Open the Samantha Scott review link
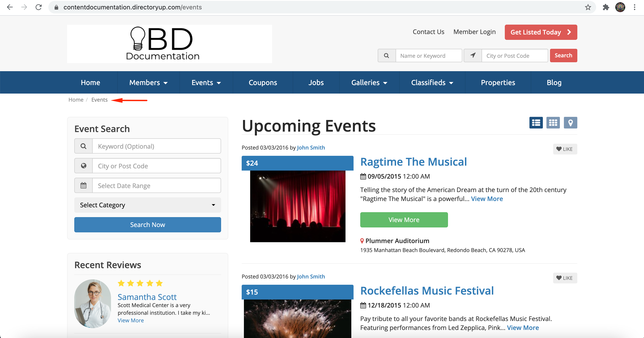644x338 pixels. coord(147,297)
